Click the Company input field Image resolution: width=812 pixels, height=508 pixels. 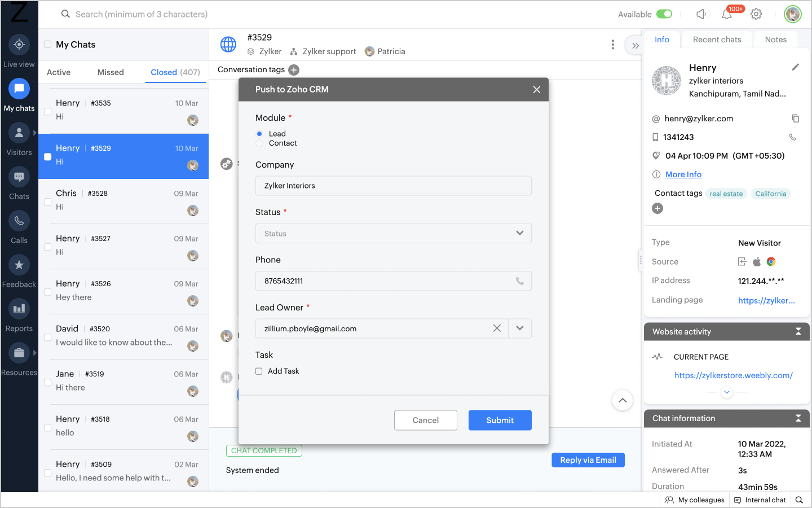(x=394, y=186)
